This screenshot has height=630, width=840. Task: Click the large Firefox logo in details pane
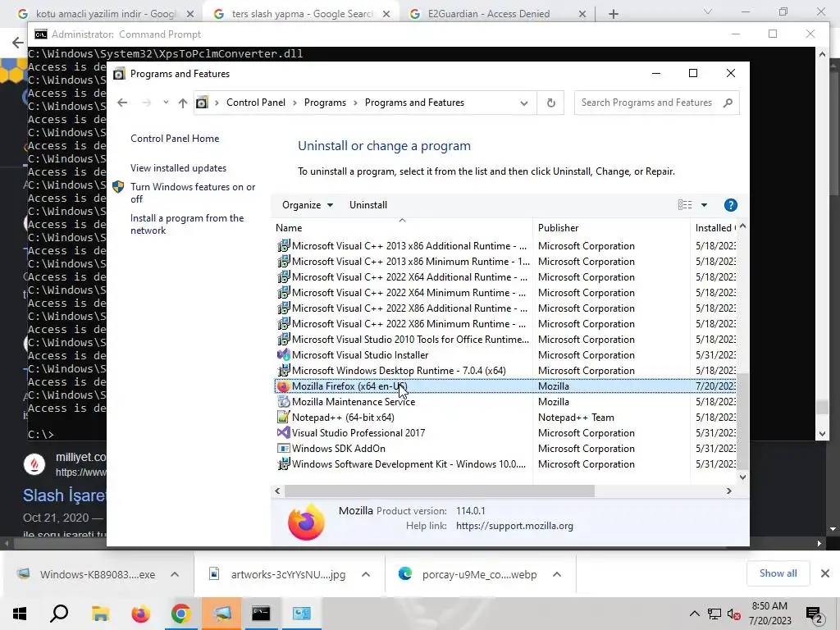pos(307,522)
